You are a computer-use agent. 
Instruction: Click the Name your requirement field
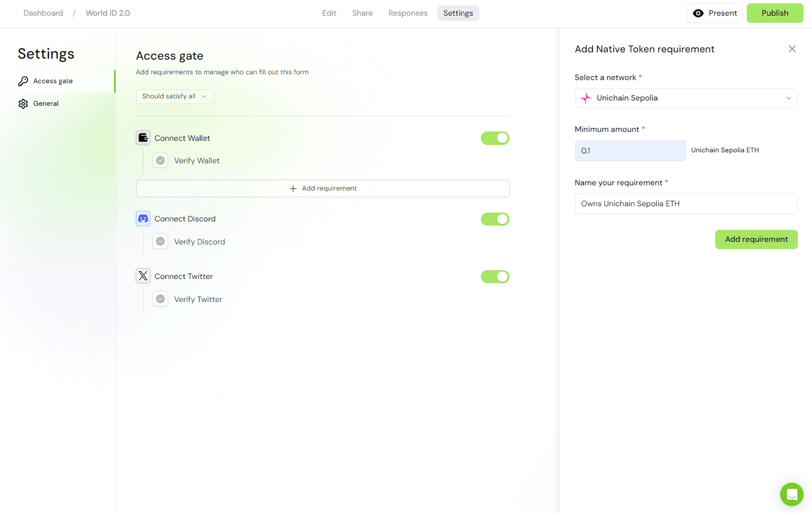pos(686,204)
